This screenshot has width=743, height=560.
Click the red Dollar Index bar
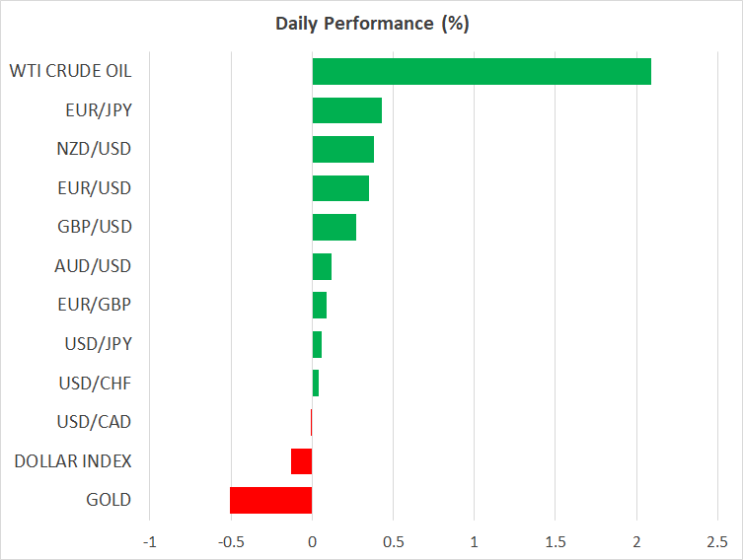coord(301,461)
